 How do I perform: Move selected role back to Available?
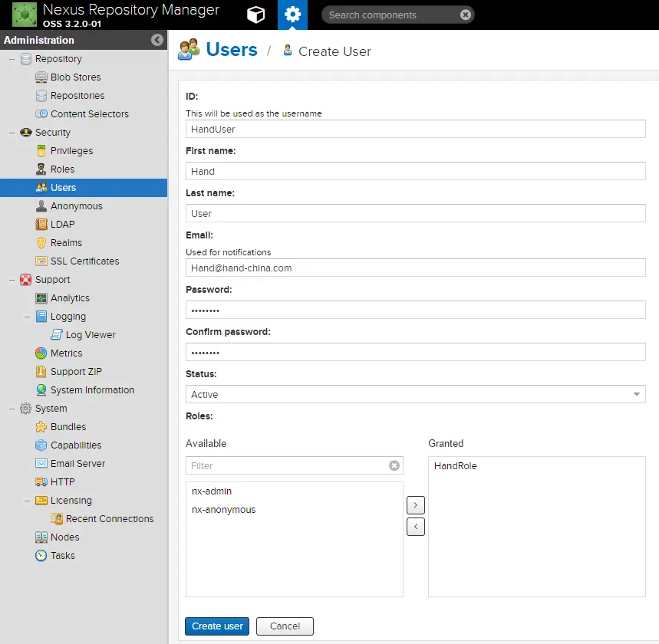tap(416, 527)
